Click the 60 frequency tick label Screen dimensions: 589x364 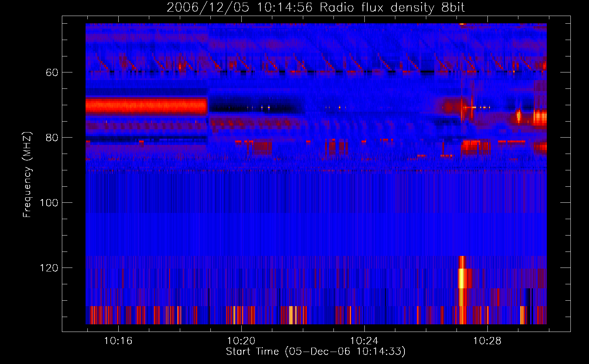coord(52,72)
